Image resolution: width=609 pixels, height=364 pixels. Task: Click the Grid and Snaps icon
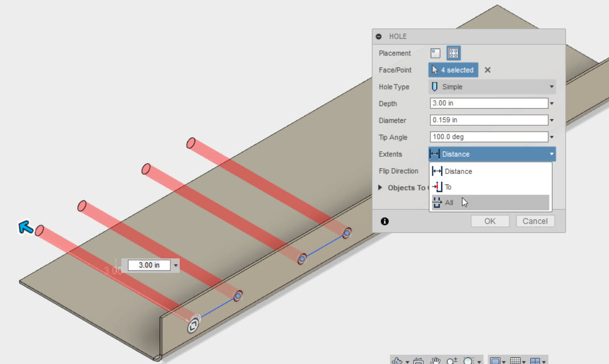(x=516, y=361)
